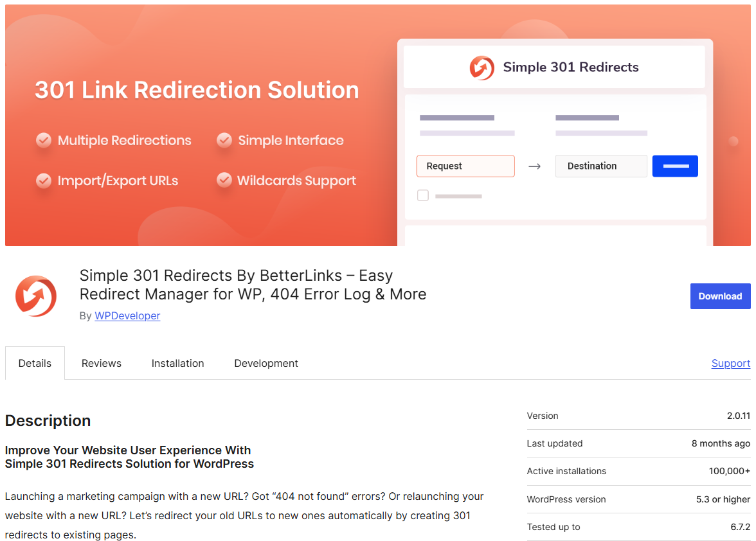
Task: Click WordPress version 5.3 or higher
Action: [723, 499]
